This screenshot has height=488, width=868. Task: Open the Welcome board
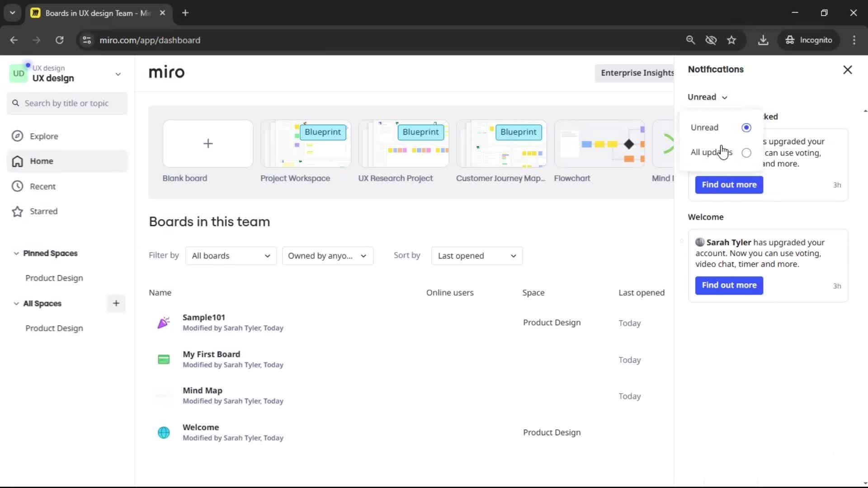[201, 427]
